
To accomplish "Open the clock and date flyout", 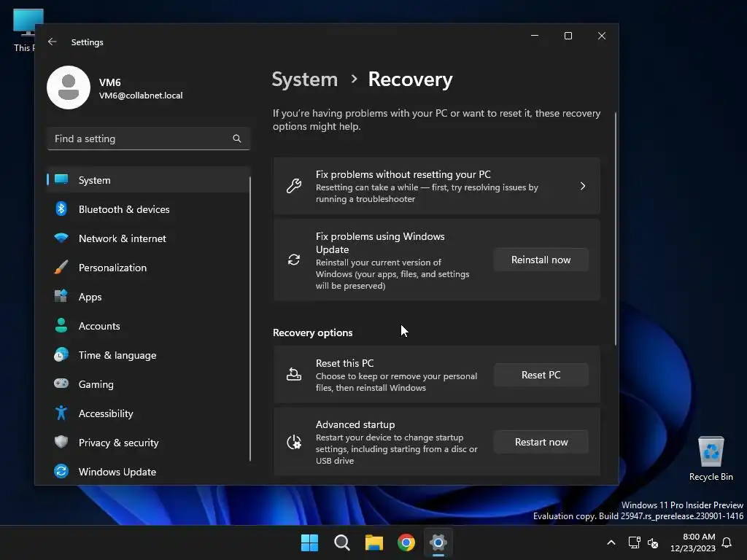I will click(693, 542).
